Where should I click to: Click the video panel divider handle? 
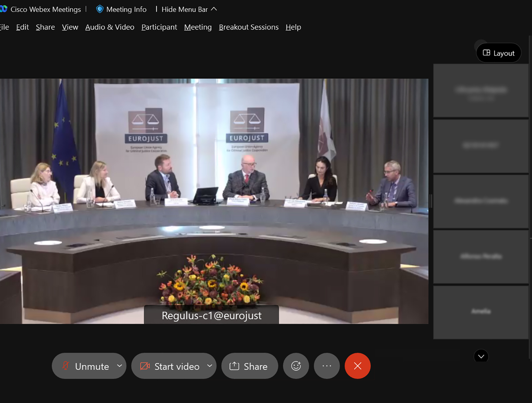pyautogui.click(x=431, y=201)
